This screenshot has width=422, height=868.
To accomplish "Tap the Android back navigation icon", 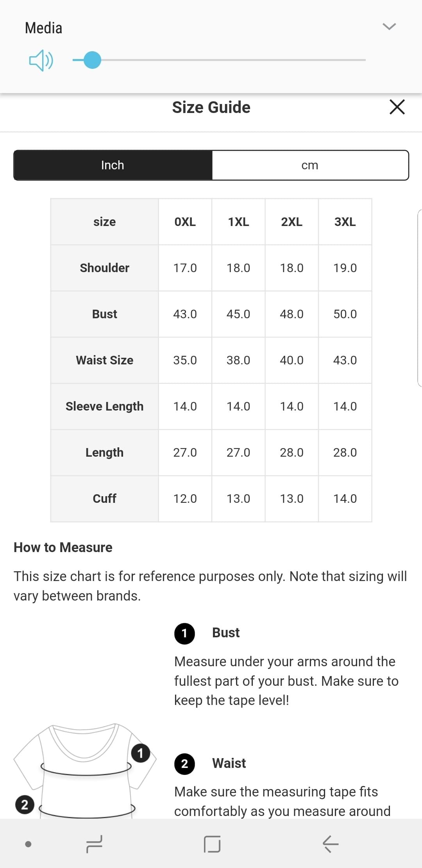I will tap(331, 844).
